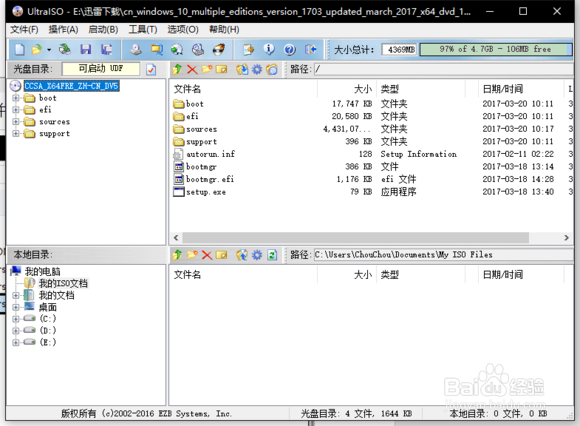The width and height of the screenshot is (580, 426).
Task: Expand drive (E:) in local tree
Action: tap(16, 342)
